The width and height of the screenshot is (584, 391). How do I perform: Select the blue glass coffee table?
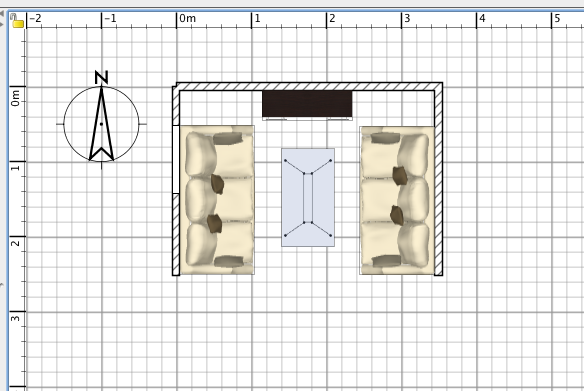308,197
